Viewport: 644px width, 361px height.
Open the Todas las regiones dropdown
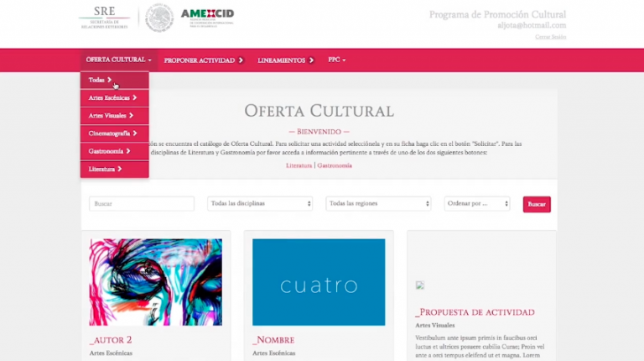tap(378, 204)
